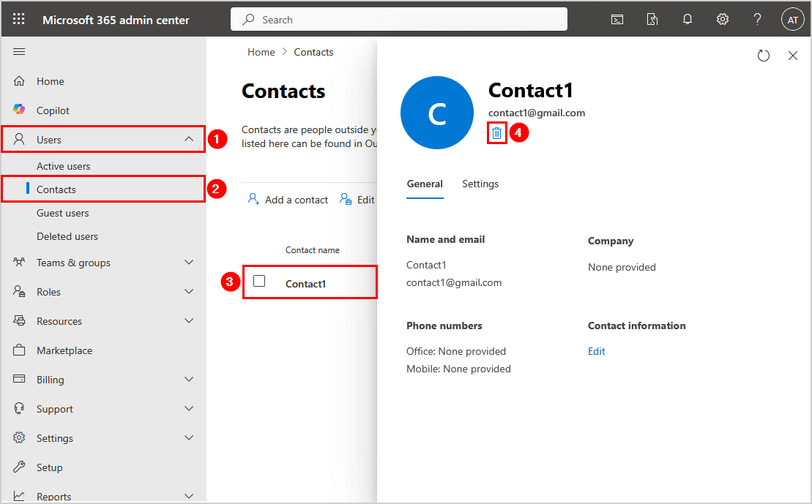This screenshot has width=812, height=504.
Task: Delete Contact1 using the trash icon
Action: pyautogui.click(x=497, y=133)
